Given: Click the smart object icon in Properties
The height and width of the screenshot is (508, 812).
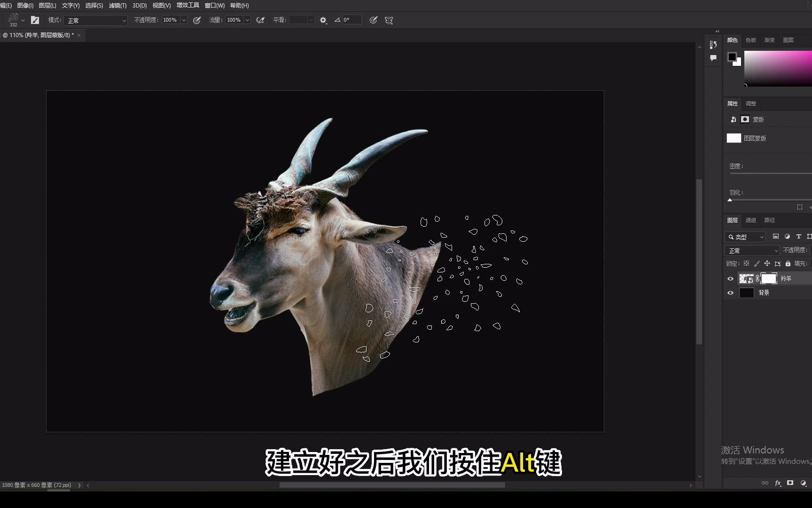Looking at the screenshot, I should click(x=733, y=119).
